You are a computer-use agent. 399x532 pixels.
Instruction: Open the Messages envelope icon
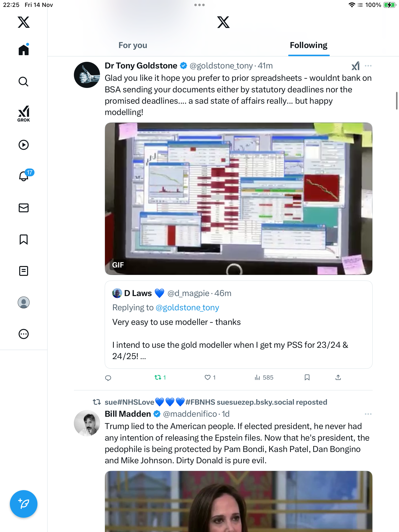point(24,208)
